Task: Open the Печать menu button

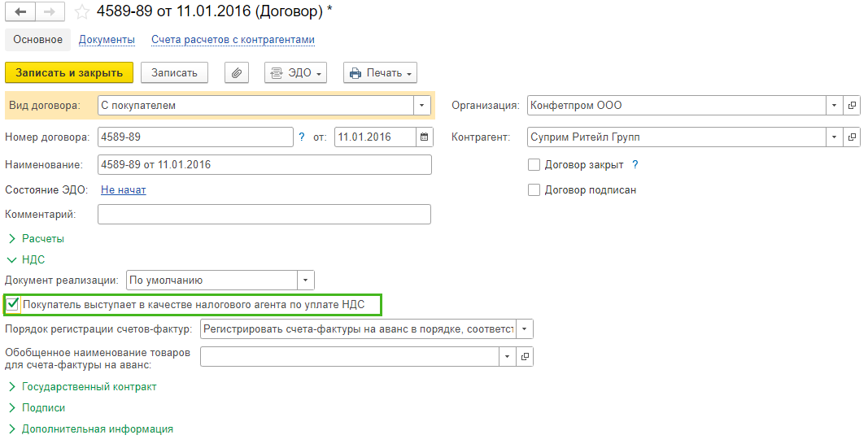Action: 380,73
